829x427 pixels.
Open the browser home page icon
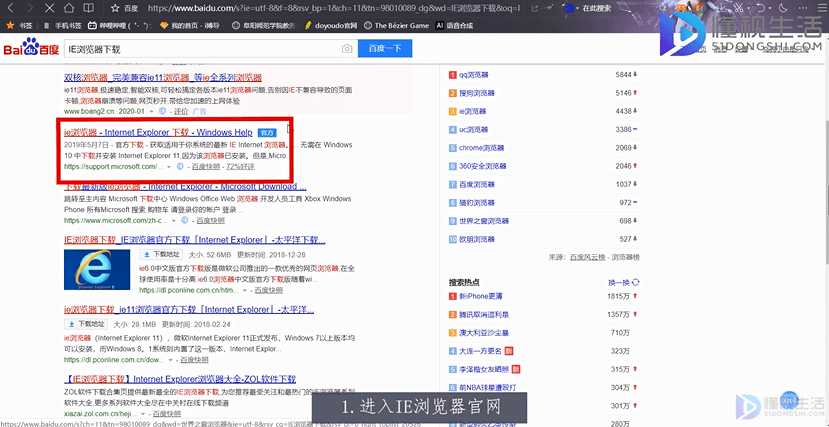(69, 8)
